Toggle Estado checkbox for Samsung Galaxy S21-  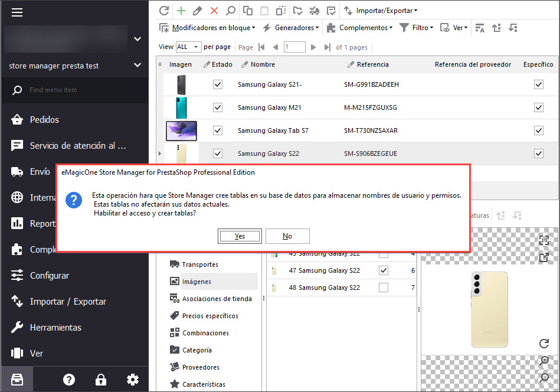218,84
